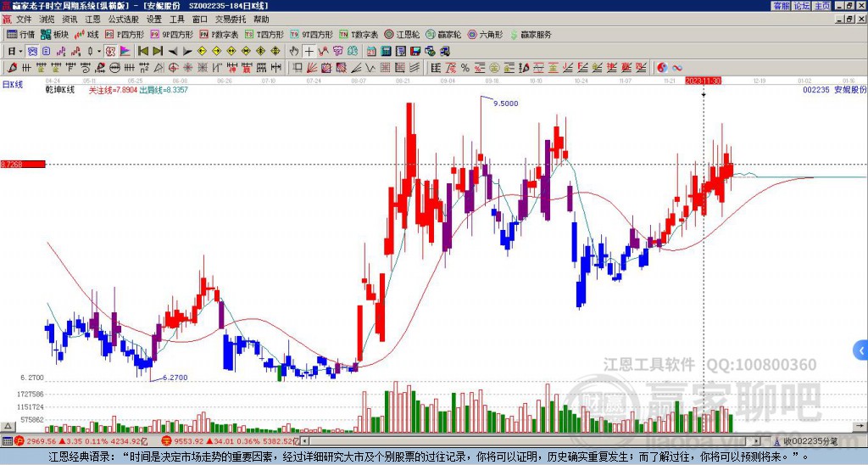Viewport: 868px width, 465px height.
Task: Switch to the K线 chart view
Action: tap(86, 34)
